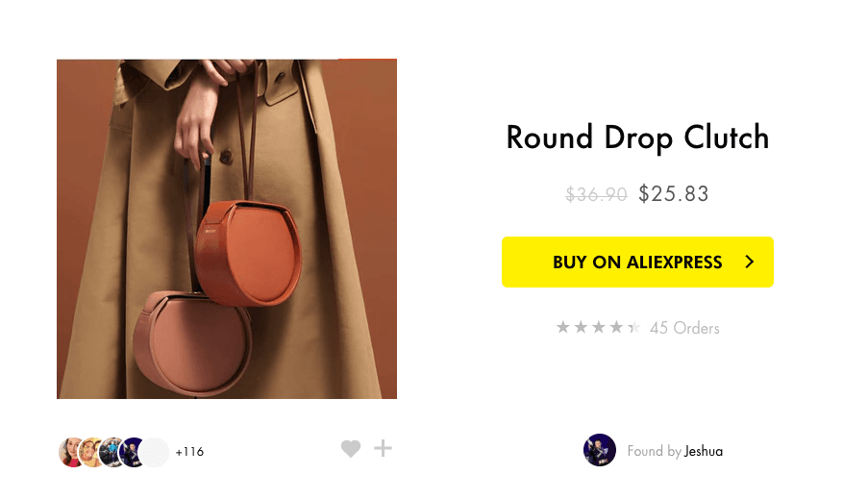
Task: Add the clutch using the plus icon
Action: (383, 448)
